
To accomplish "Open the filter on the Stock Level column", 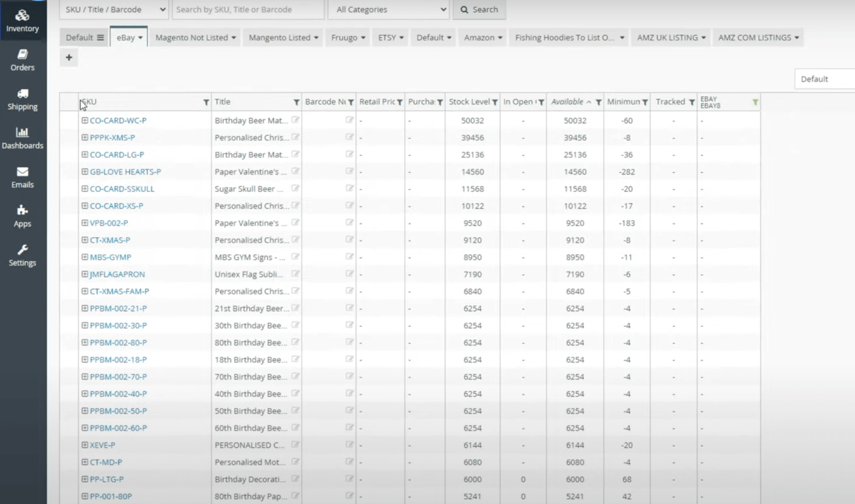I will [495, 102].
